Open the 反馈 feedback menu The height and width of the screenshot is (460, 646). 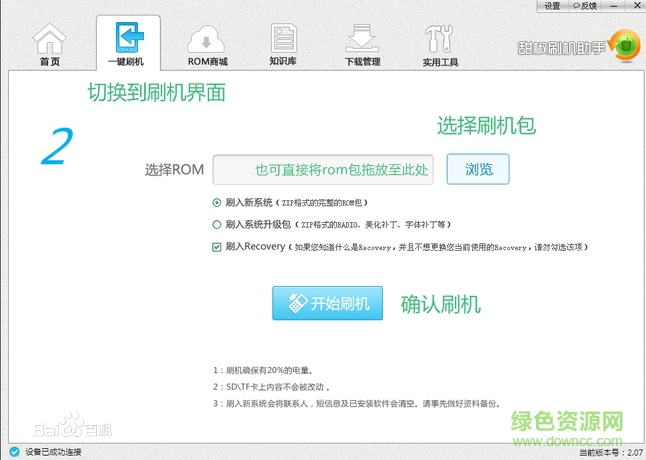[x=585, y=6]
